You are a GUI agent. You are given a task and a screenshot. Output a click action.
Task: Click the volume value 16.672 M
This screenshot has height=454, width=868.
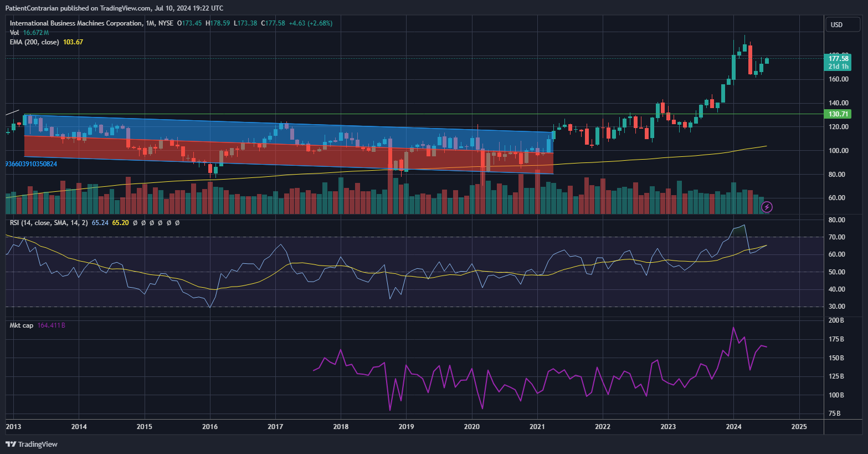(x=36, y=33)
